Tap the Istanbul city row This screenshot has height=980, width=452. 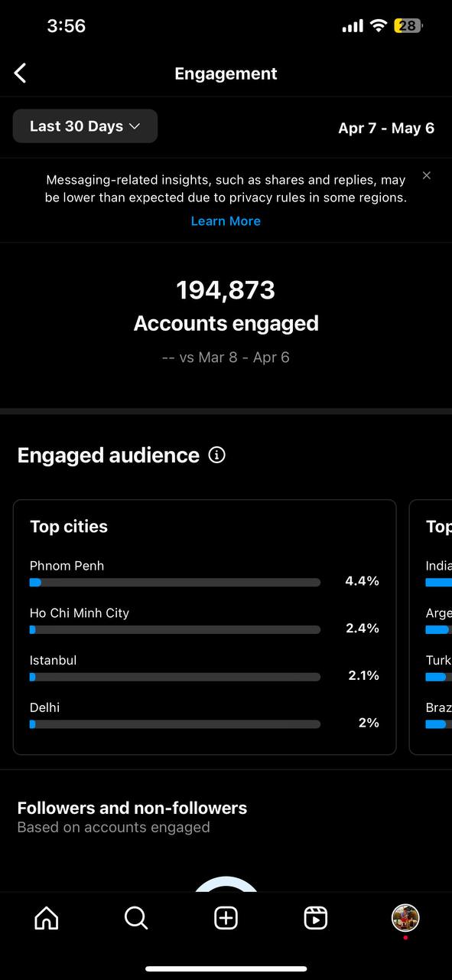point(204,668)
